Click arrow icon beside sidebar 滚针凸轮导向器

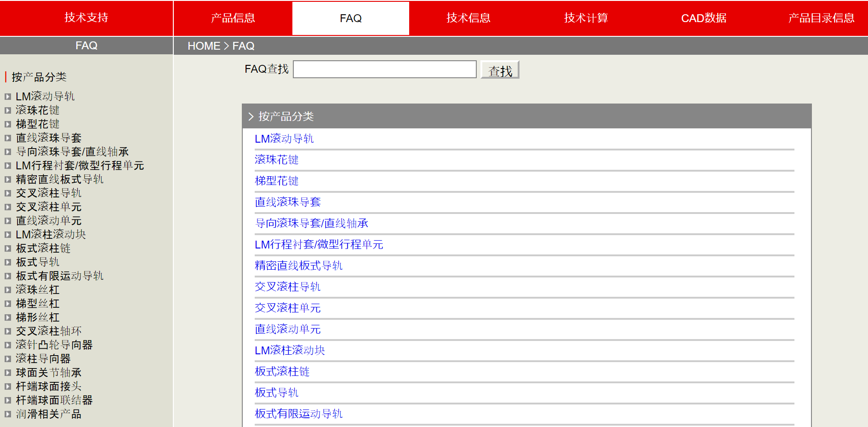(8, 345)
